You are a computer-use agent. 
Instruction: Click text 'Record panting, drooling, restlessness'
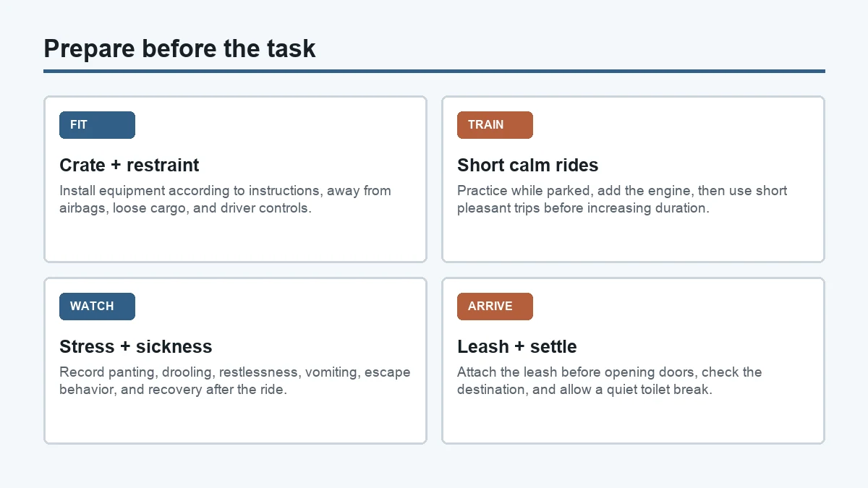tap(180, 372)
